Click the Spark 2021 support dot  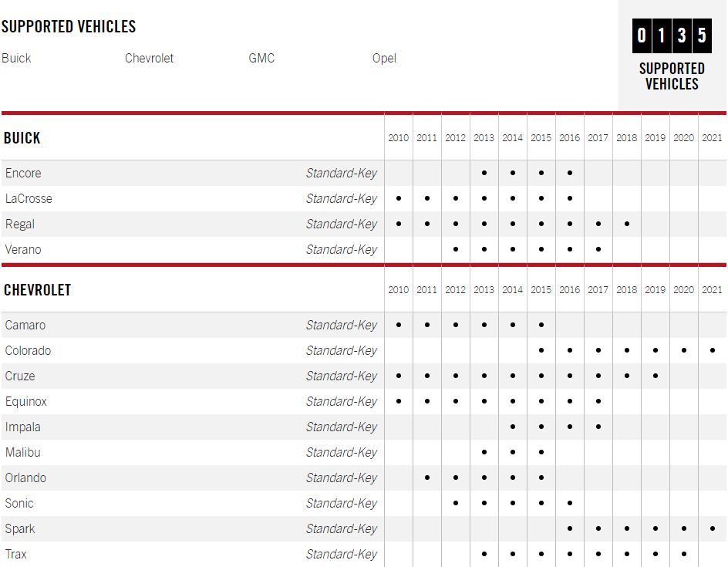point(713,528)
